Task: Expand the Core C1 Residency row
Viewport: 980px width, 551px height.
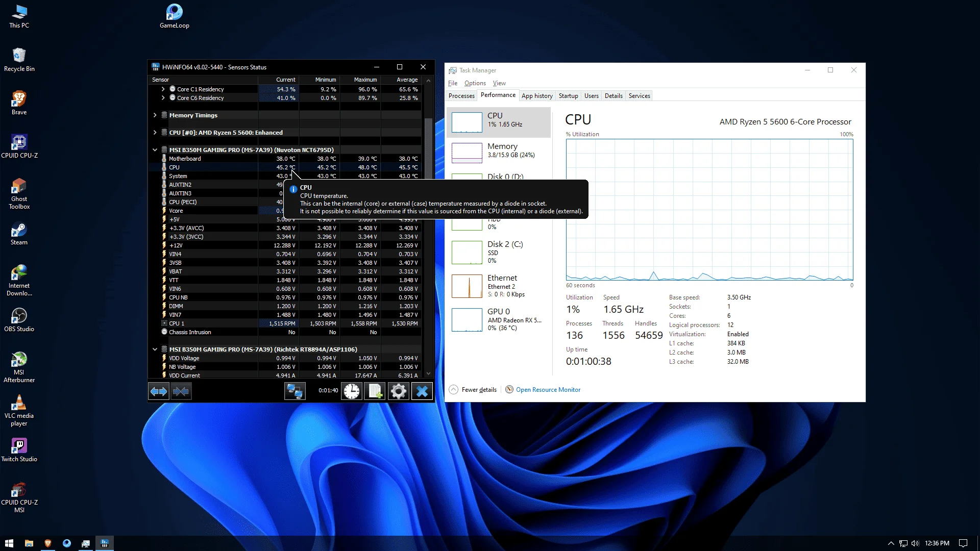Action: [x=163, y=89]
